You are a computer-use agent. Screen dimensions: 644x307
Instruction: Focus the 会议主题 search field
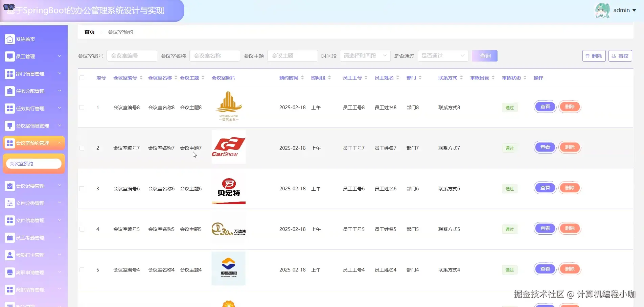(x=293, y=56)
